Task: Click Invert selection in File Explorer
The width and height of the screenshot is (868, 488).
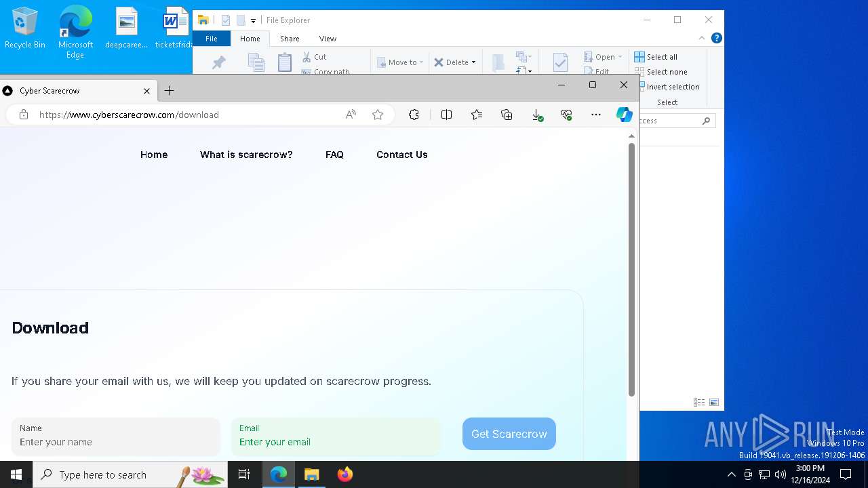Action: coord(670,87)
